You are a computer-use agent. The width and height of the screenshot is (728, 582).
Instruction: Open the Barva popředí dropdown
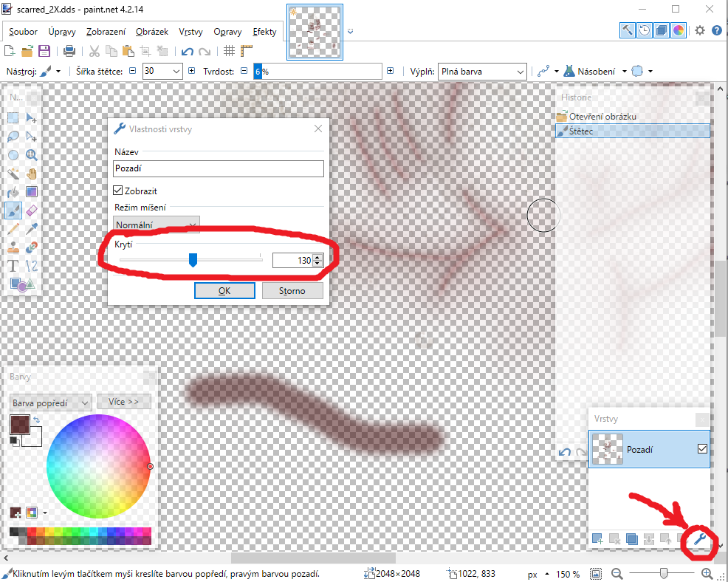tap(51, 403)
